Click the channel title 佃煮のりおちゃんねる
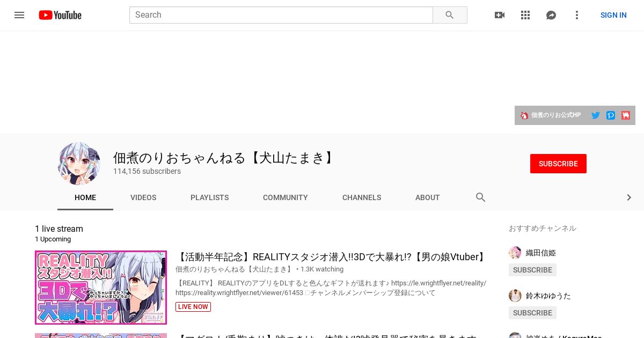644x338 pixels. (225, 158)
